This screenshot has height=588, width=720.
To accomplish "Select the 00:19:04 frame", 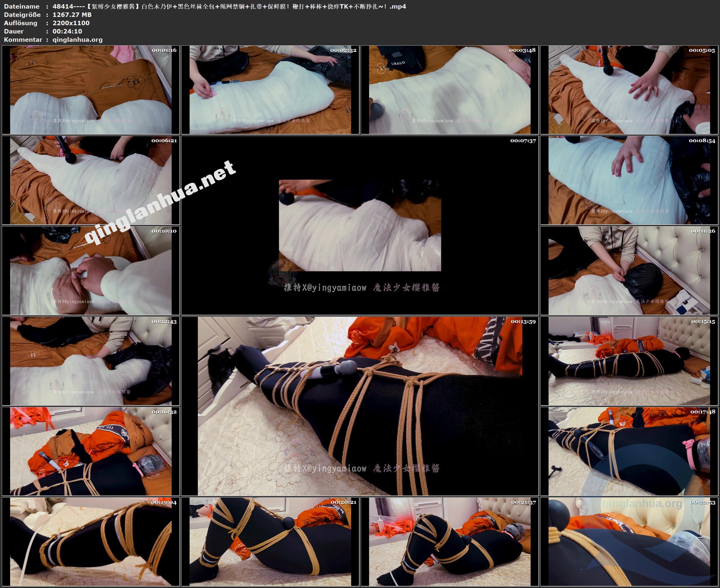I will tap(91, 541).
